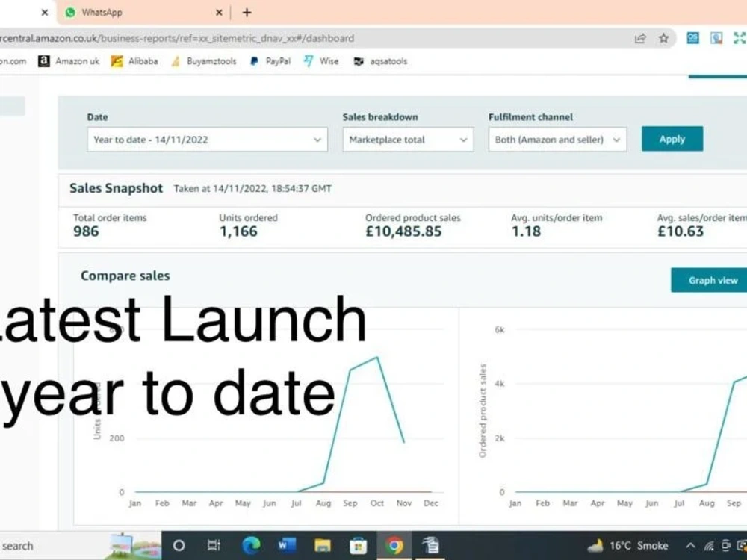Click the Sales Snapshot heading
Image resolution: width=747 pixels, height=560 pixels.
pyautogui.click(x=117, y=189)
